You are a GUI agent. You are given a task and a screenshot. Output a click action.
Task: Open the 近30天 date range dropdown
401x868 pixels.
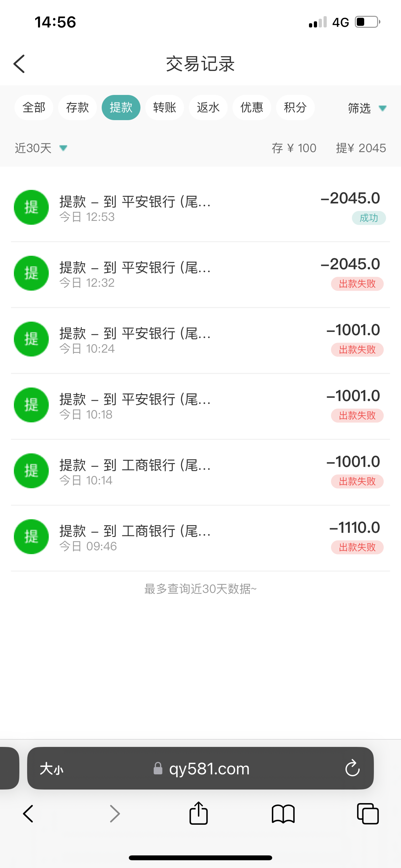click(41, 148)
